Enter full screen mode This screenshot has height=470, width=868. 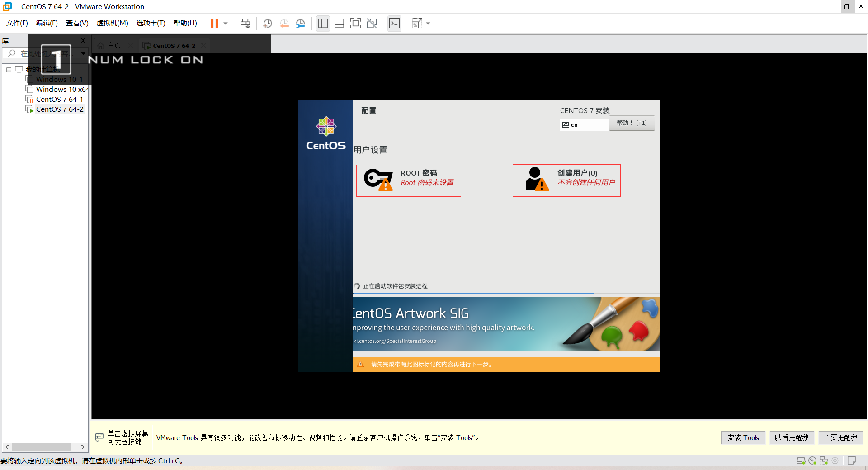tap(355, 23)
